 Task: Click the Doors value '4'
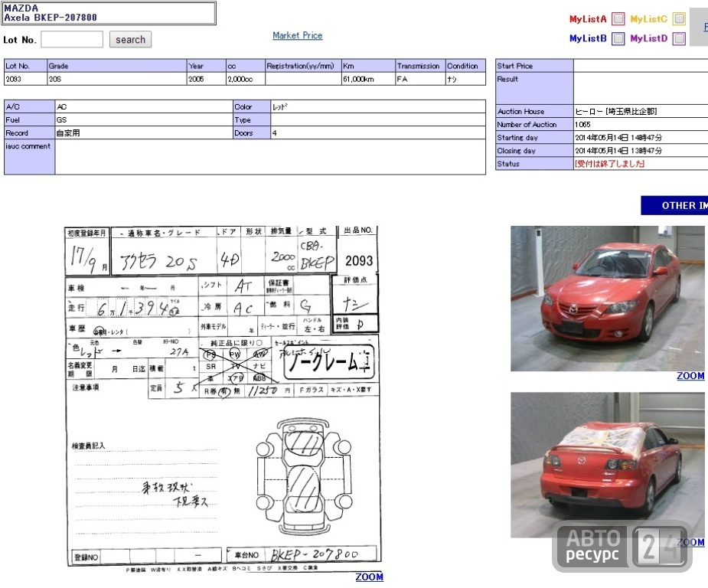275,132
